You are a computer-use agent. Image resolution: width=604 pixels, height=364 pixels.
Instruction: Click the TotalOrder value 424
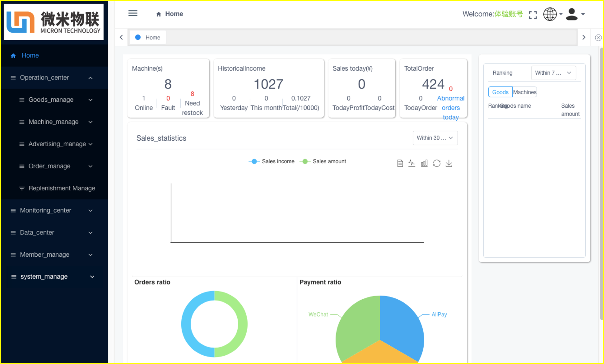(x=433, y=84)
